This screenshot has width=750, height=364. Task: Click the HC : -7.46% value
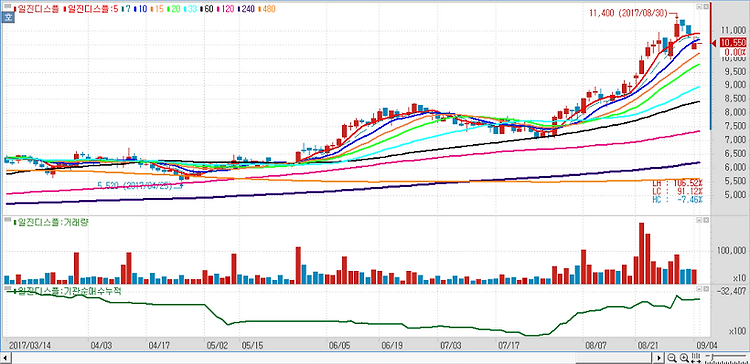pyautogui.click(x=677, y=199)
